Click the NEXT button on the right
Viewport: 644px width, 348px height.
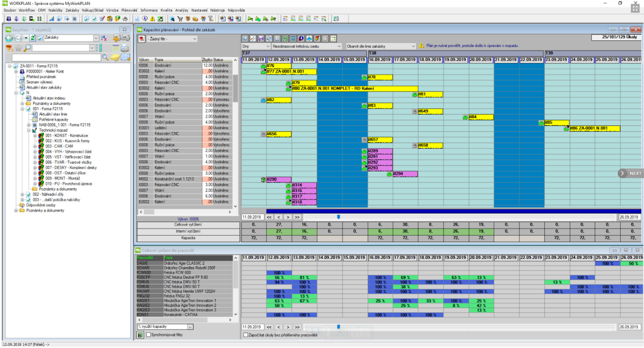click(x=631, y=173)
